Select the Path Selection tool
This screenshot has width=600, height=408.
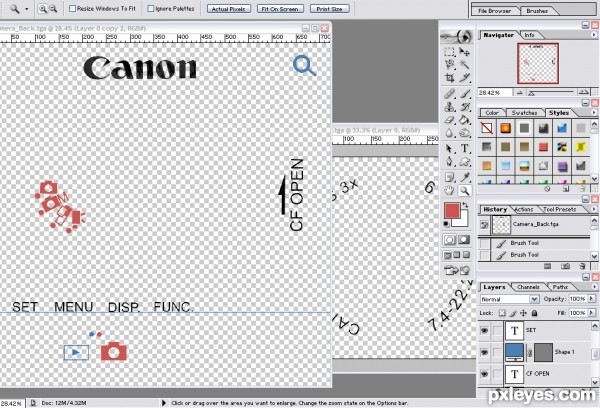coord(450,149)
